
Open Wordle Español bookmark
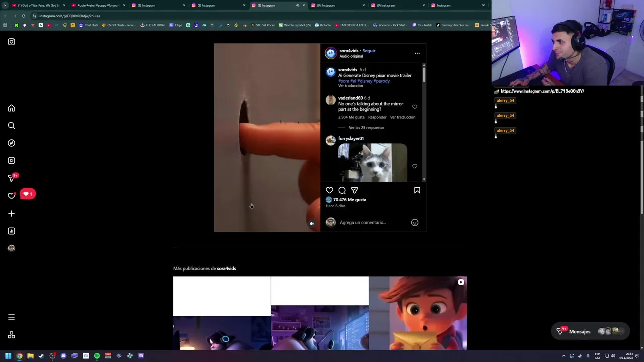coord(295,25)
